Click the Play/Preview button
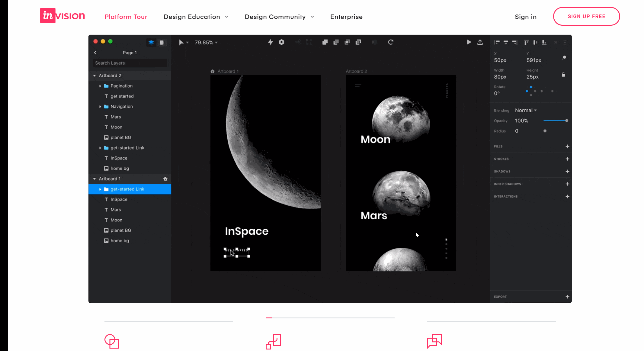Image resolution: width=644 pixels, height=351 pixels. tap(469, 42)
